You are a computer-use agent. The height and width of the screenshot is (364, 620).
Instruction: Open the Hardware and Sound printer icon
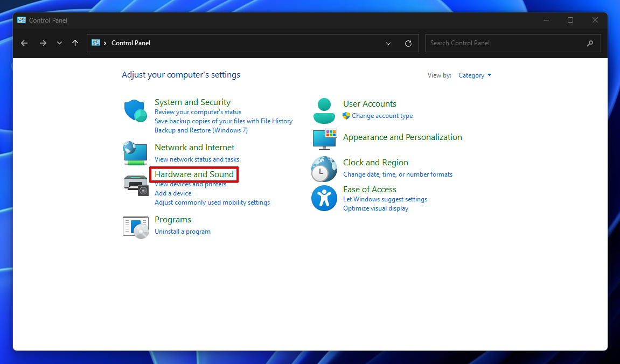pos(136,185)
